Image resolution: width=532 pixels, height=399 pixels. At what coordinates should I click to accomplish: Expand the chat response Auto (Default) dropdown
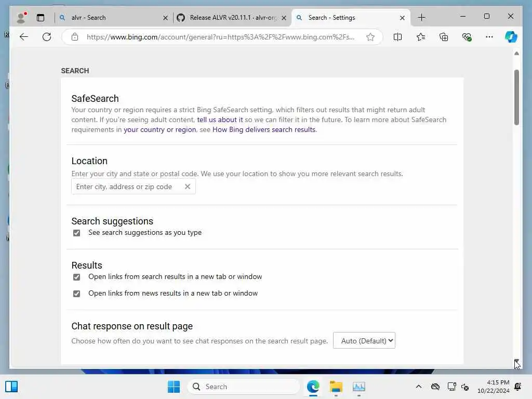point(364,341)
